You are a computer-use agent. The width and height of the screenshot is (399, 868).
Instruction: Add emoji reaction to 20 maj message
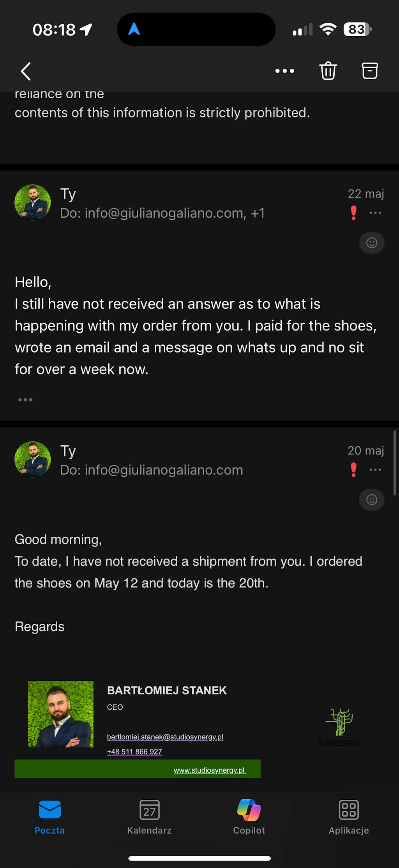pos(372,500)
